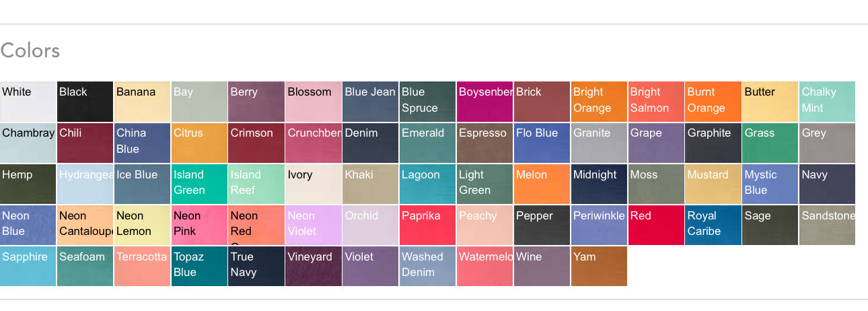Select the White color swatch
Screen dimensions: 868x311
pos(28,102)
